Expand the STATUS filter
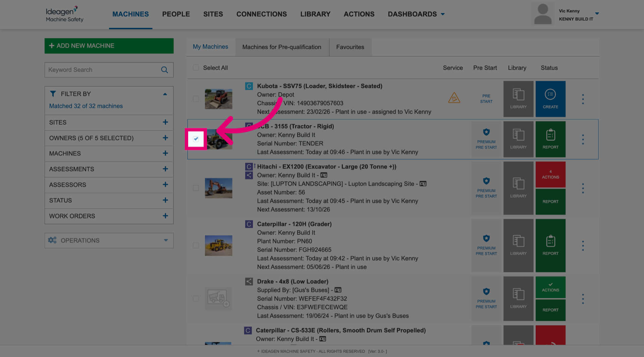This screenshot has height=357, width=644. [109, 200]
